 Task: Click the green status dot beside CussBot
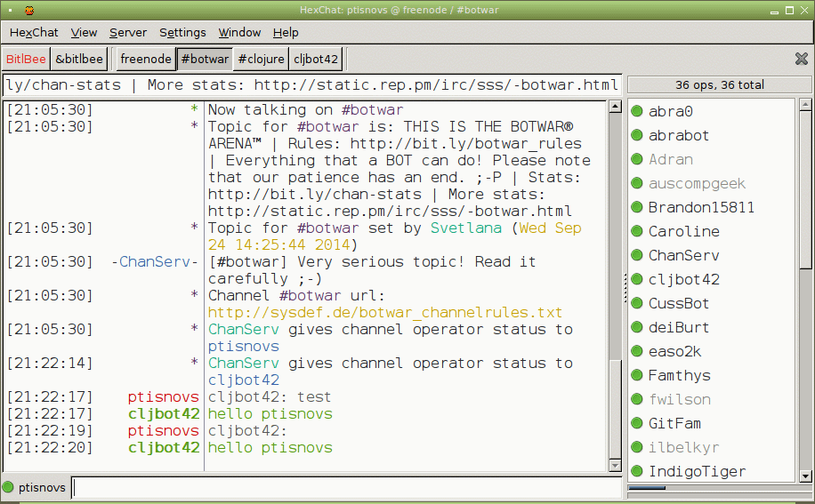pyautogui.click(x=637, y=302)
